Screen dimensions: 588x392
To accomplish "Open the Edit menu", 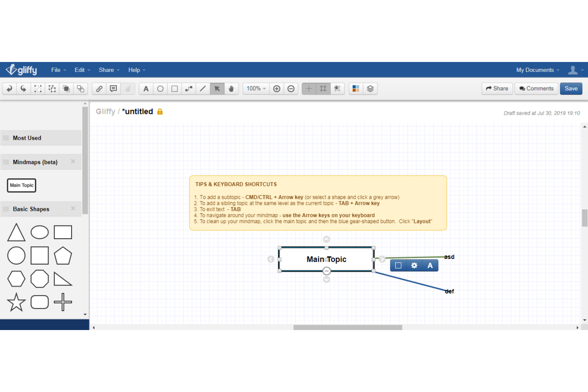I will pyautogui.click(x=82, y=70).
